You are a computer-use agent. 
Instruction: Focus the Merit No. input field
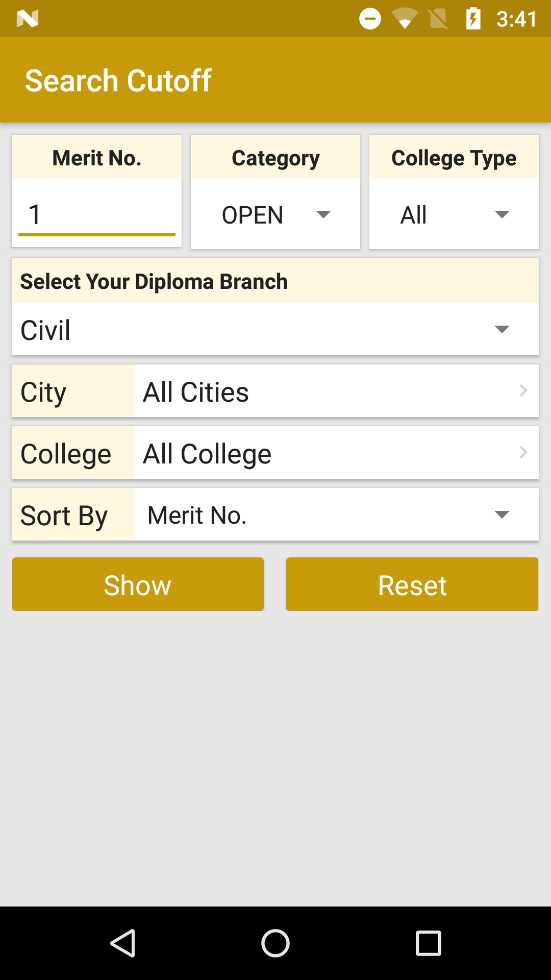[97, 215]
